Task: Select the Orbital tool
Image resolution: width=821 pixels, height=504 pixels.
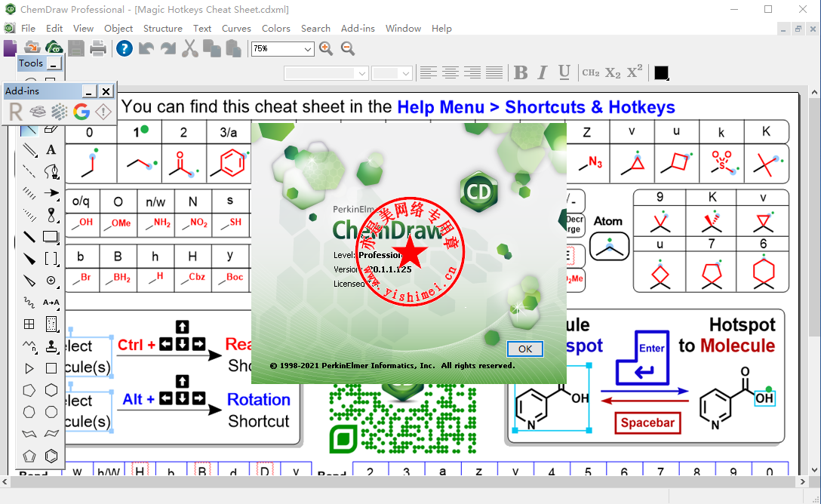Action: 51,215
